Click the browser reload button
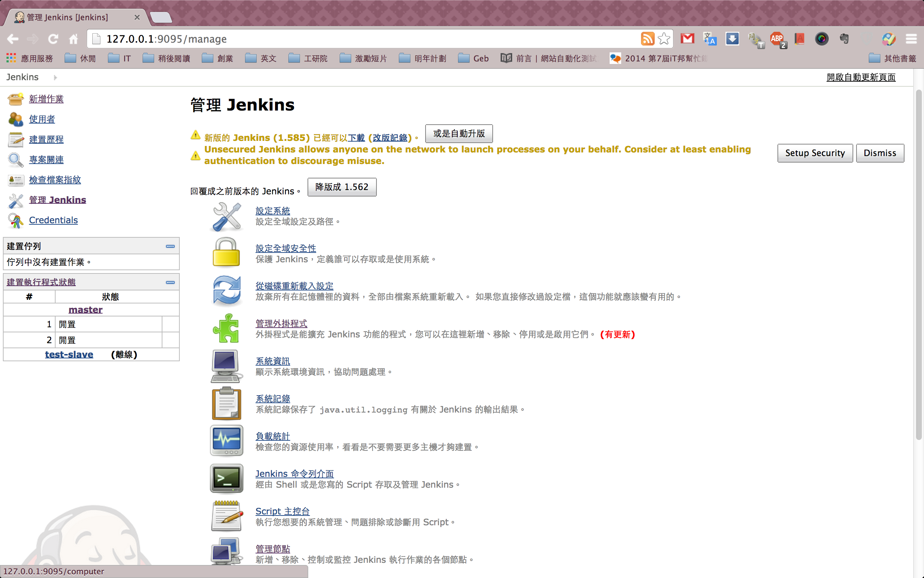This screenshot has width=924, height=578. click(53, 39)
